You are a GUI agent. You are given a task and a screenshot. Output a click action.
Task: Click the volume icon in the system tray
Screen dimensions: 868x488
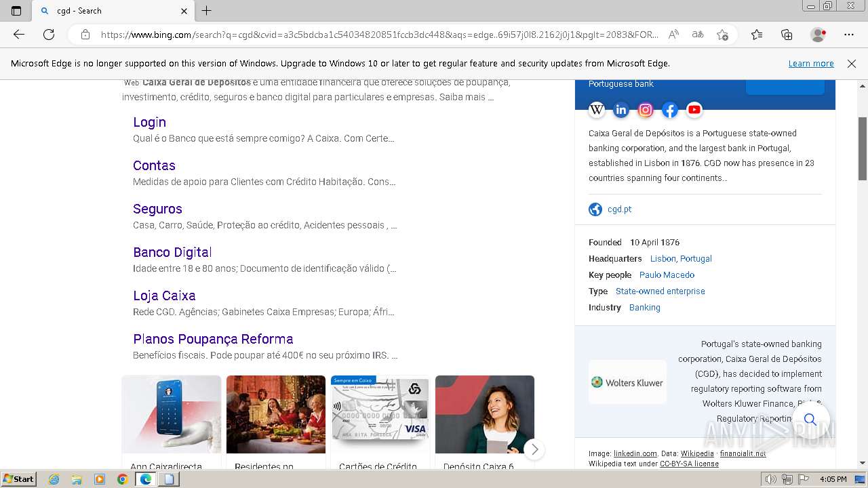coord(771,479)
